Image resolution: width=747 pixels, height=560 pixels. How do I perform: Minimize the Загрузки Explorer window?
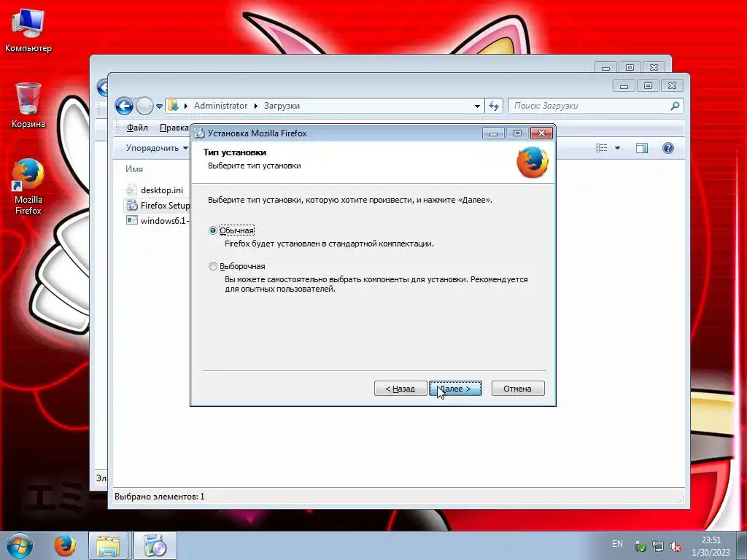pos(624,86)
